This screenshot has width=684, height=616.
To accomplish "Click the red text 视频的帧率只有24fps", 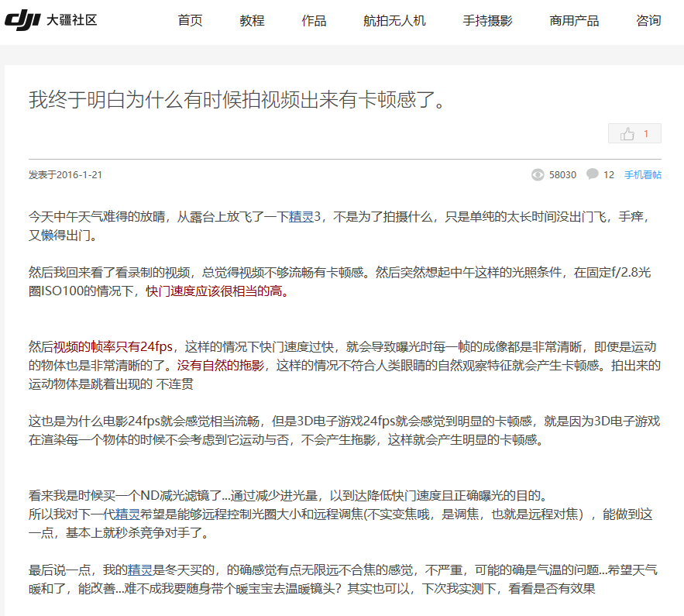I will tap(113, 347).
